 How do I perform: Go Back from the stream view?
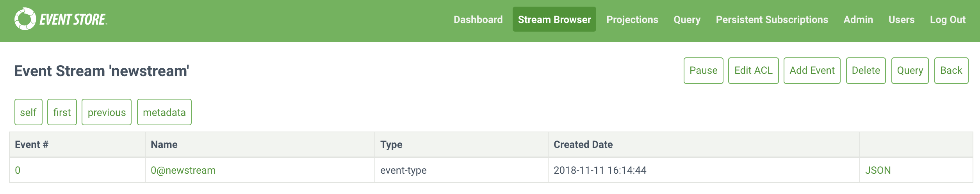pyautogui.click(x=951, y=71)
